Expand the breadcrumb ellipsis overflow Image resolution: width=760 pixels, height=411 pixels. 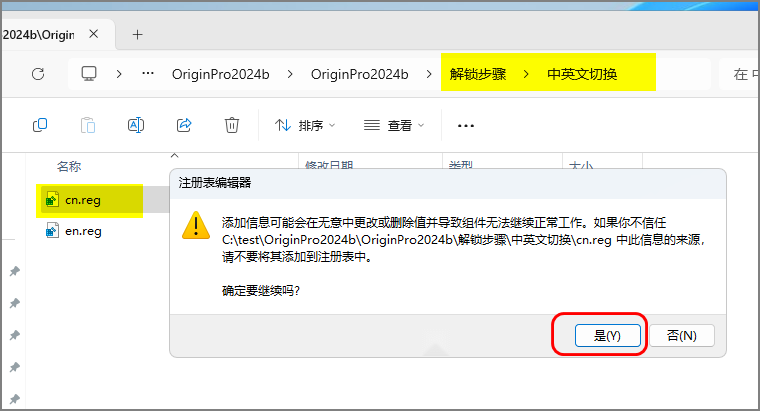pyautogui.click(x=148, y=74)
